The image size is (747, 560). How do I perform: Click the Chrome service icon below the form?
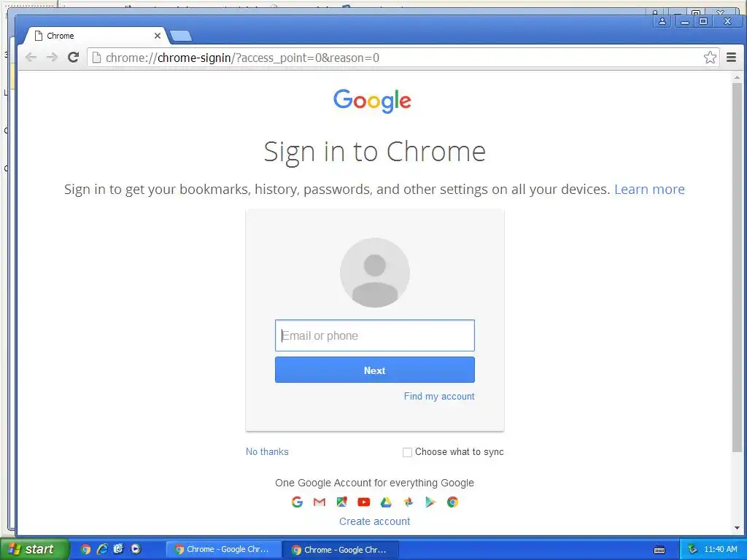point(452,502)
